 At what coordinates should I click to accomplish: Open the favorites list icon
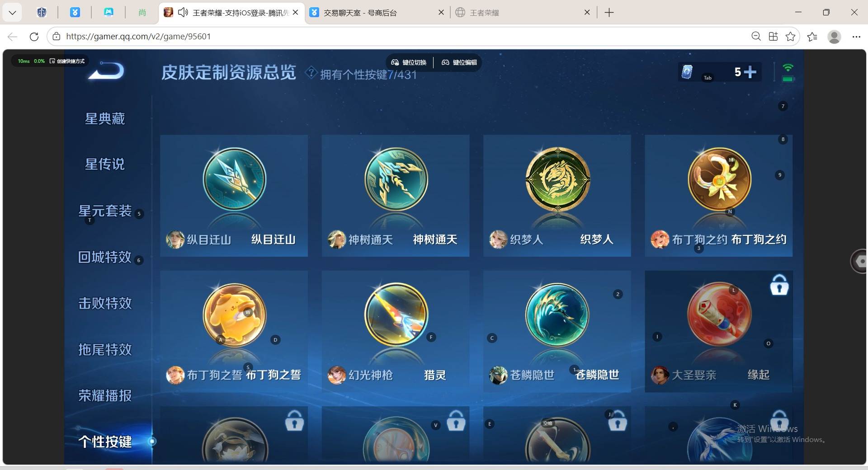(x=812, y=37)
